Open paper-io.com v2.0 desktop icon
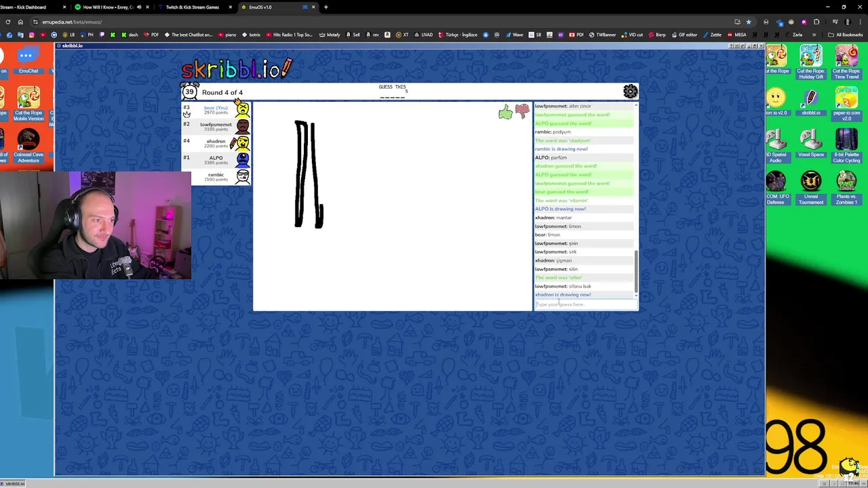 pos(846,104)
